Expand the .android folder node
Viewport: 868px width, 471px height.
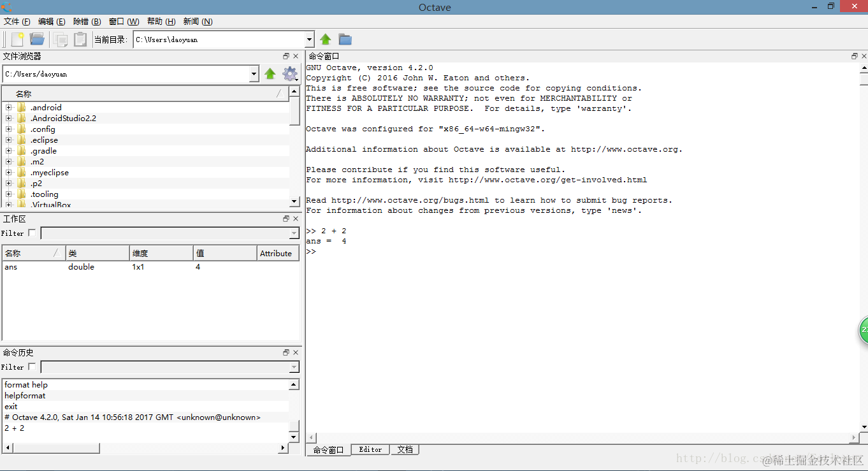click(x=9, y=107)
